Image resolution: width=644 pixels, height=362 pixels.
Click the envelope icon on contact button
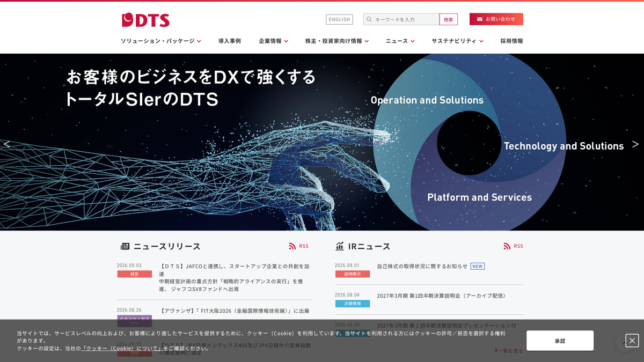click(480, 19)
